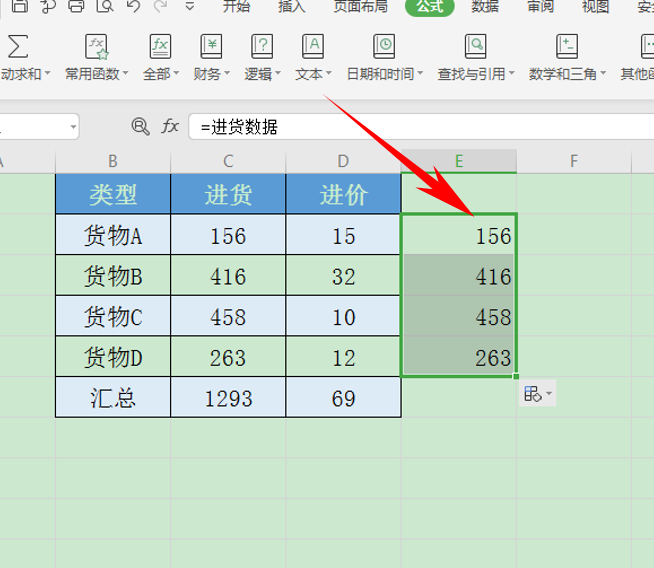The height and width of the screenshot is (568, 654).
Task: Switch to the 审阅 tab
Action: 540,6
